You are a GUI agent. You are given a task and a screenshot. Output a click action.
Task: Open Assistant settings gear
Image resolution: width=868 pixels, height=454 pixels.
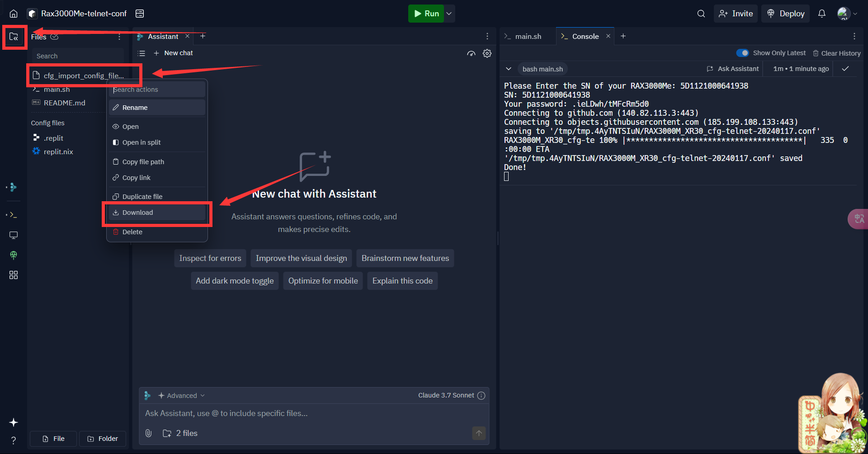coord(487,53)
